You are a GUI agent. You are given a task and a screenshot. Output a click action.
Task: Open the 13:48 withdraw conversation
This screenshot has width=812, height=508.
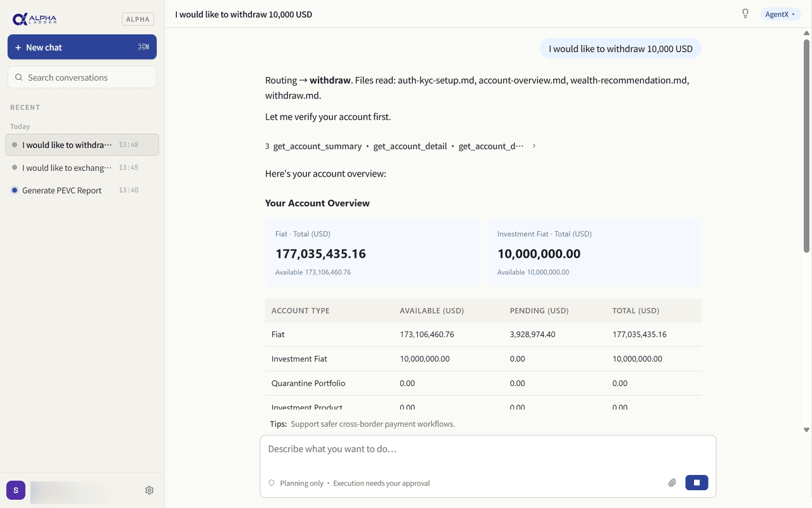[x=82, y=145]
